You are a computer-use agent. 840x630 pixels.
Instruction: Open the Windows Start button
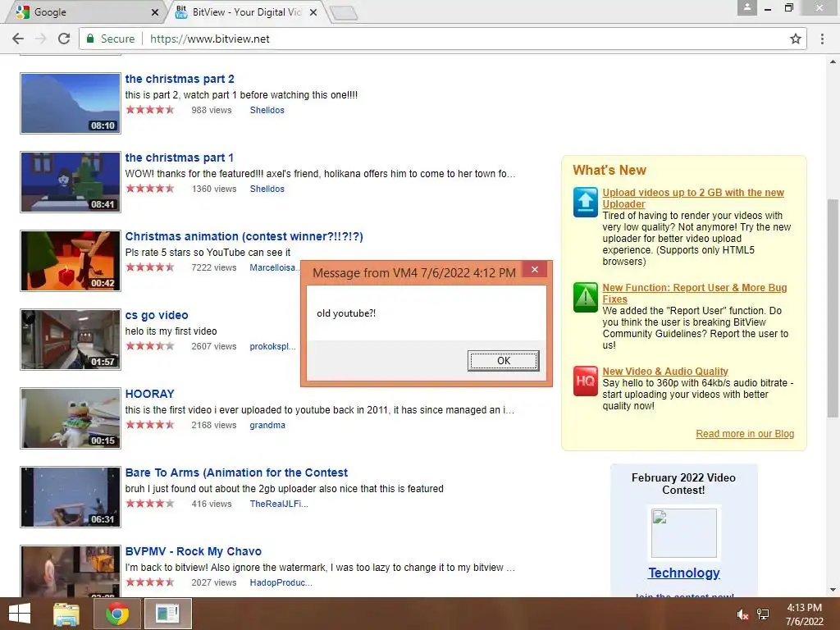(20, 614)
